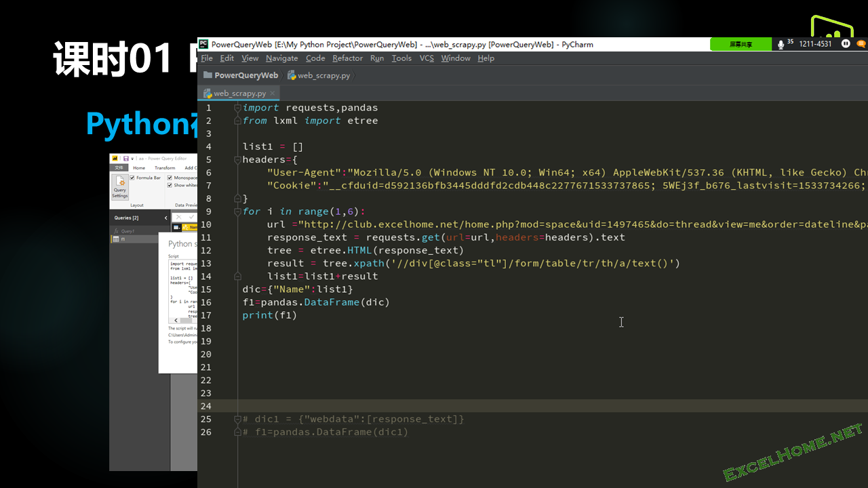
Task: Select the f1 table query icon
Action: [116, 239]
